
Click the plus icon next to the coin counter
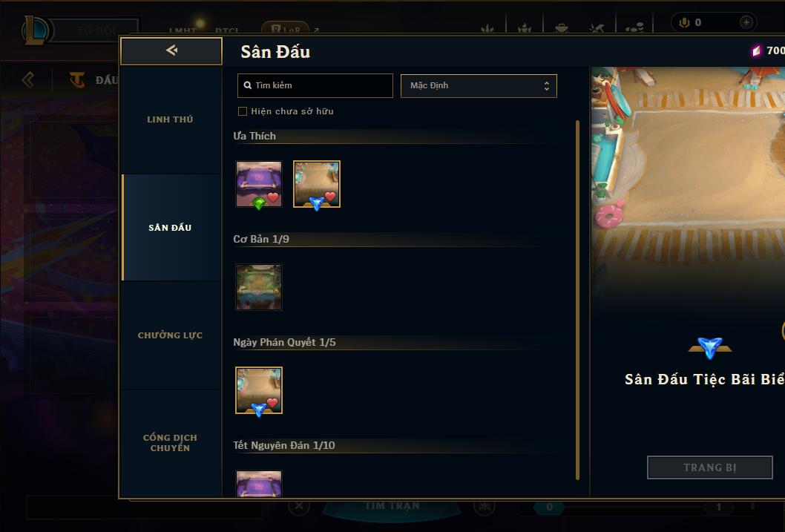(x=746, y=22)
